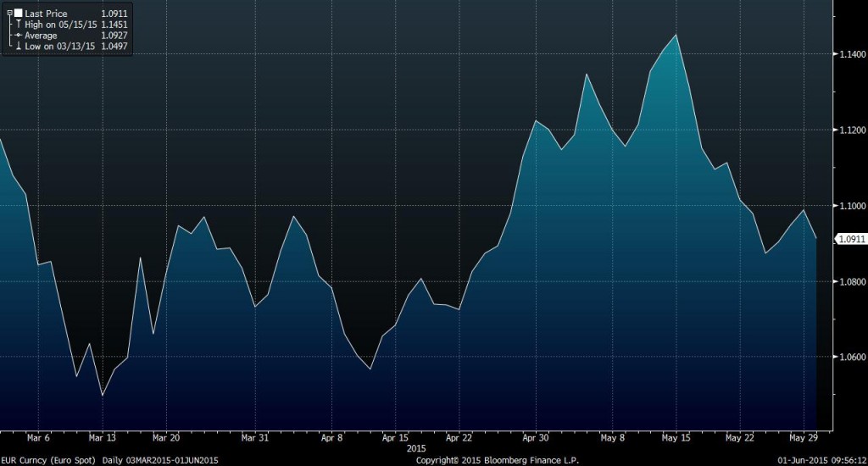Select the Average legend entry
This screenshot has height=466, width=868.
41,36
